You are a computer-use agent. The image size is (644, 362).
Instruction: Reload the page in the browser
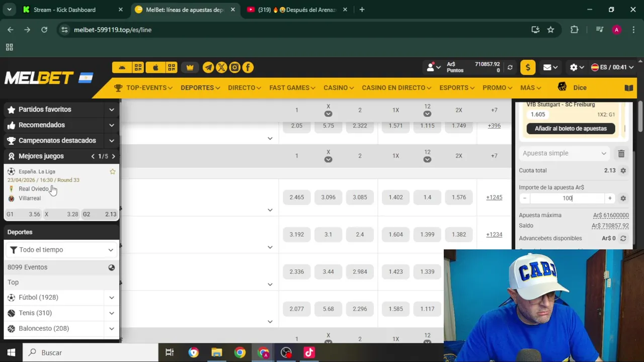click(44, 30)
